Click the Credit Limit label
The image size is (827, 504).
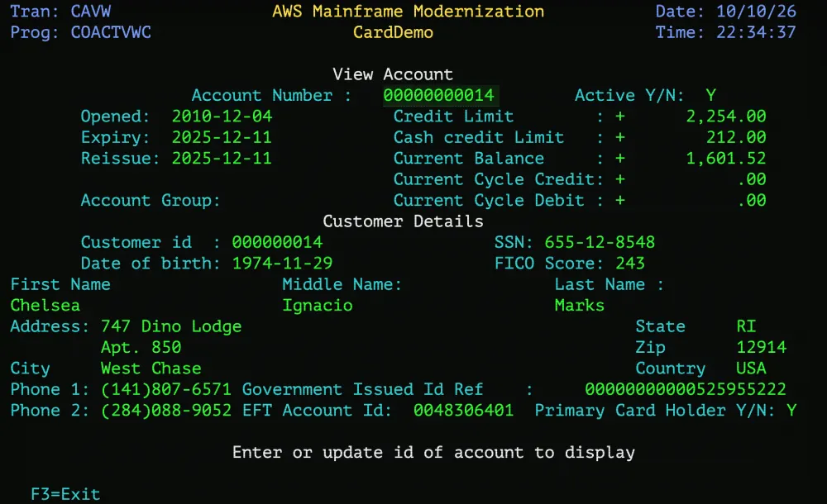(x=453, y=116)
